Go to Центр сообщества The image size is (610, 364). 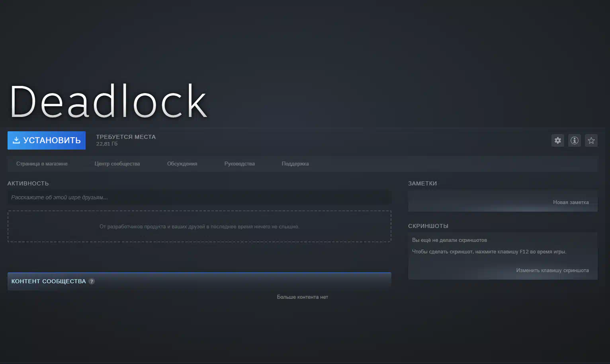tap(117, 164)
